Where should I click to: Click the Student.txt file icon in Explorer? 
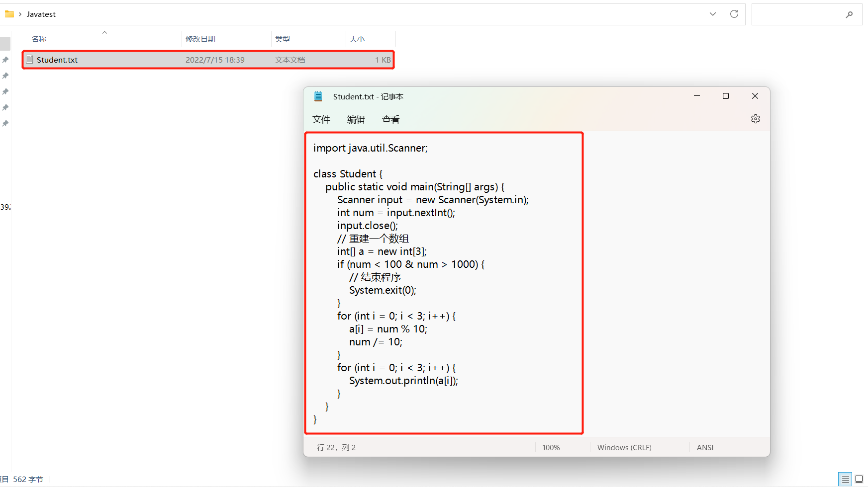[29, 60]
